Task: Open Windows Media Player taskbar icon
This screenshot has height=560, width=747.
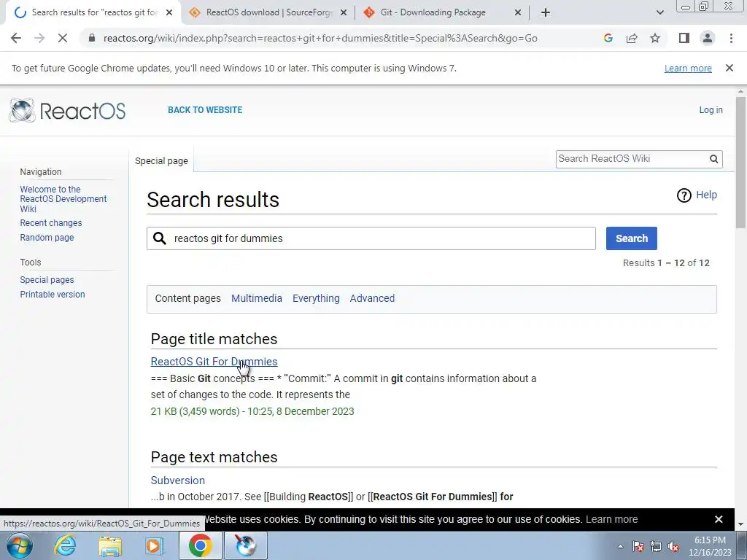Action: (x=155, y=545)
